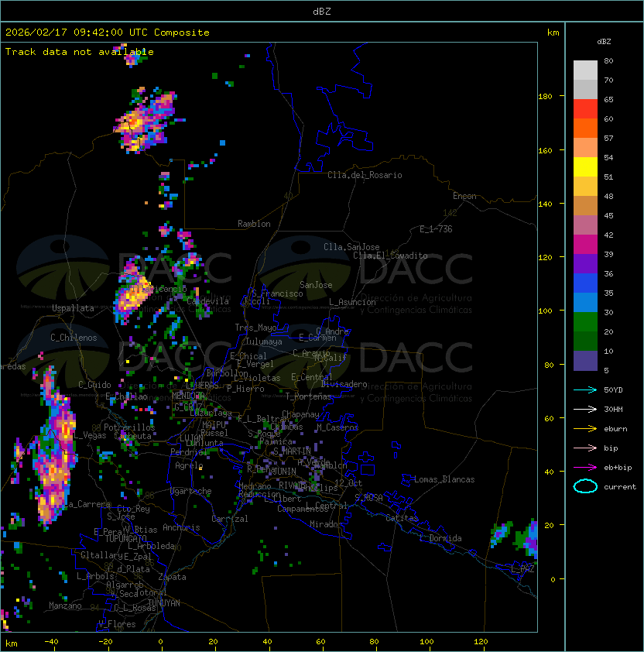Select the bright yellow swatch in dBZ scale
This screenshot has height=652, width=644.
pyautogui.click(x=585, y=167)
